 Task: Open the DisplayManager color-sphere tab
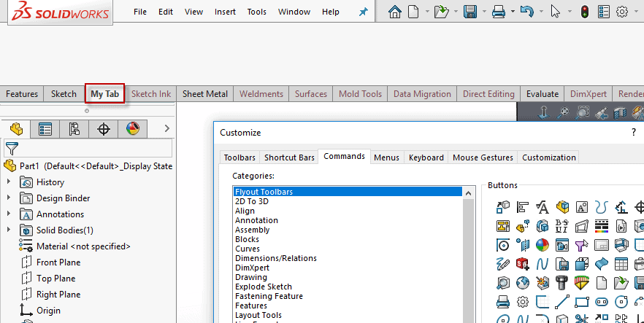pyautogui.click(x=132, y=129)
